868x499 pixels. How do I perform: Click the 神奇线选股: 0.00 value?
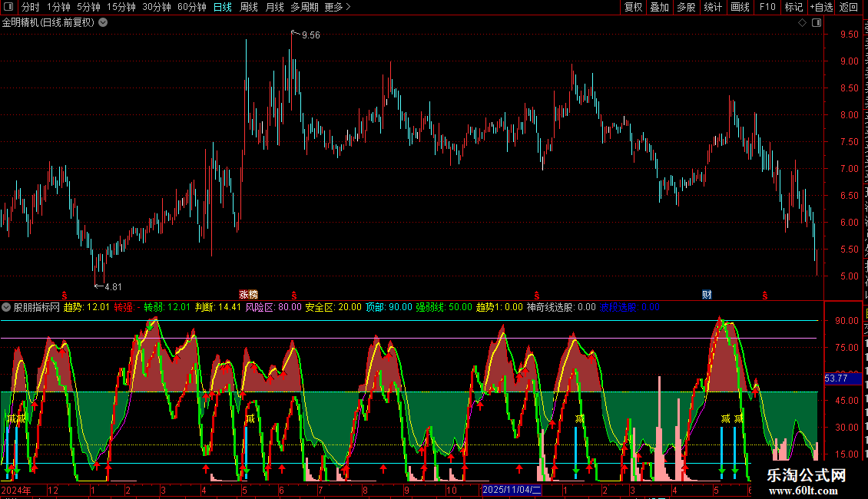[x=562, y=307]
